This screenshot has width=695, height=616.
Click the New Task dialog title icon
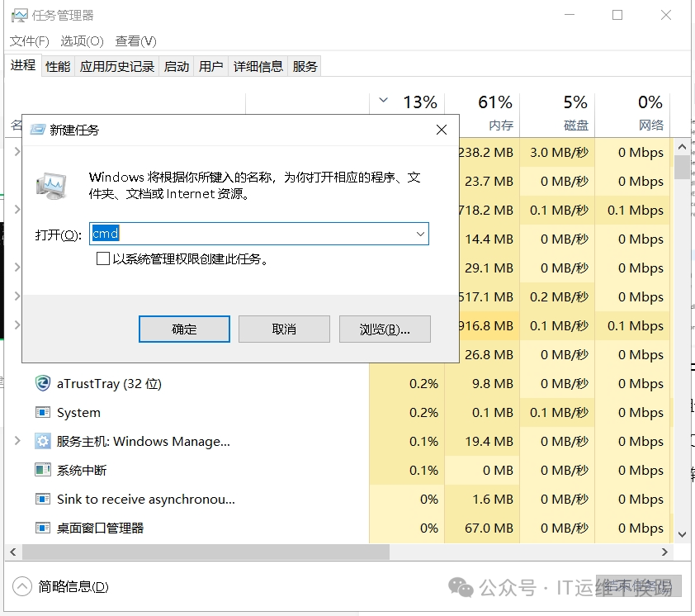(38, 130)
